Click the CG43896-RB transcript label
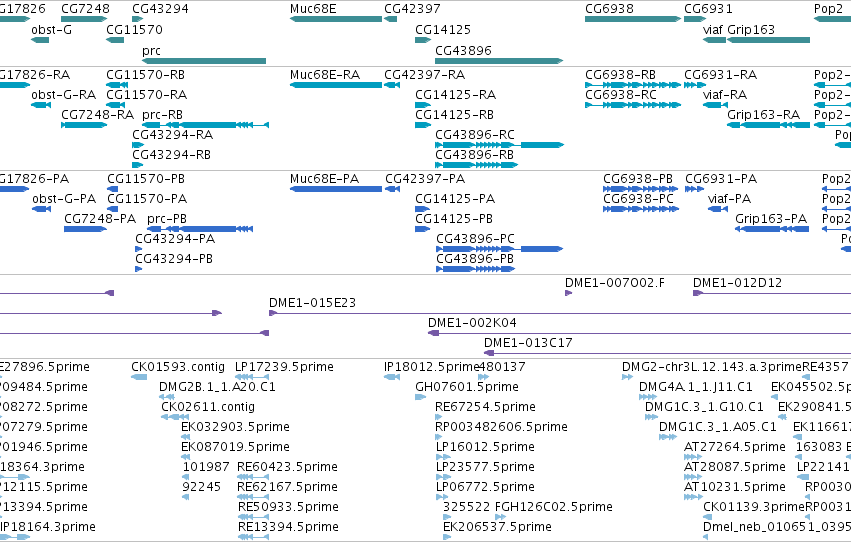This screenshot has width=851, height=542. click(x=474, y=155)
